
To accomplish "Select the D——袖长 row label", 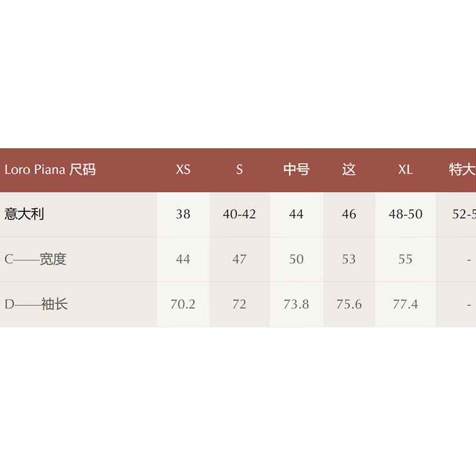I will 36,304.
